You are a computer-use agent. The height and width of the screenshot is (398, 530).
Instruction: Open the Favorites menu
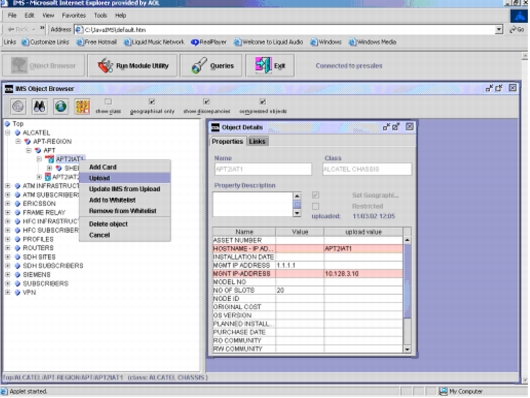pyautogui.click(x=74, y=16)
